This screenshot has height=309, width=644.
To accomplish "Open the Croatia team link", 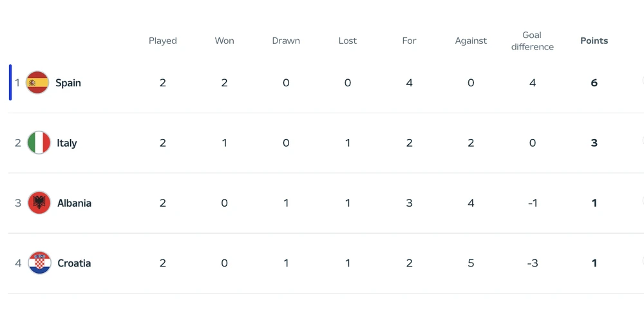I will click(74, 263).
